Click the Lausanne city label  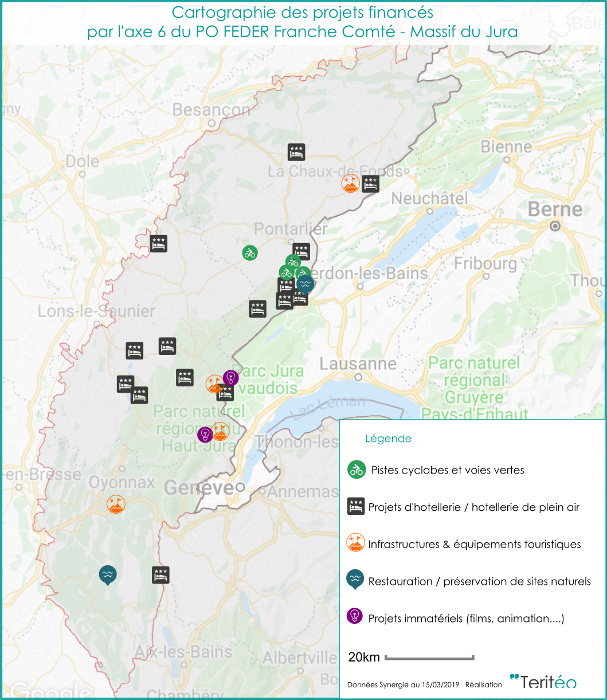[x=358, y=364]
